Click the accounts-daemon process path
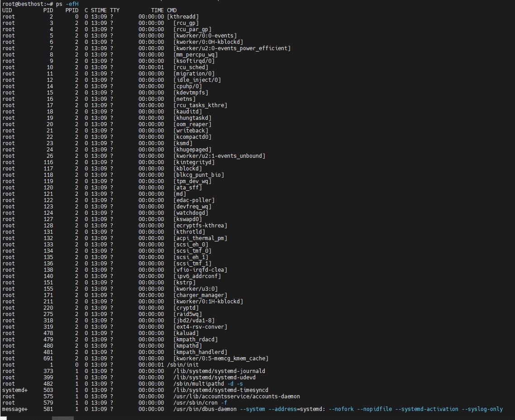Image resolution: width=515 pixels, height=420 pixels. tap(236, 396)
